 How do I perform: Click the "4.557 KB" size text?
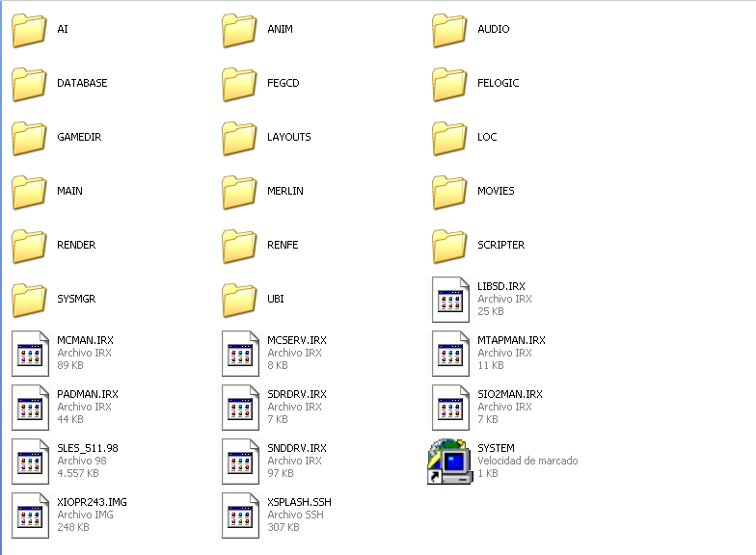pyautogui.click(x=77, y=473)
